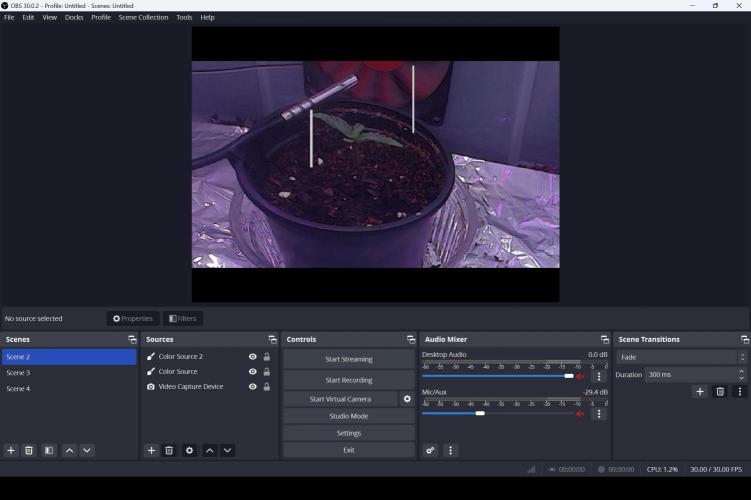Open advanced audio properties gears icon
This screenshot has width=751, height=500.
(x=431, y=451)
